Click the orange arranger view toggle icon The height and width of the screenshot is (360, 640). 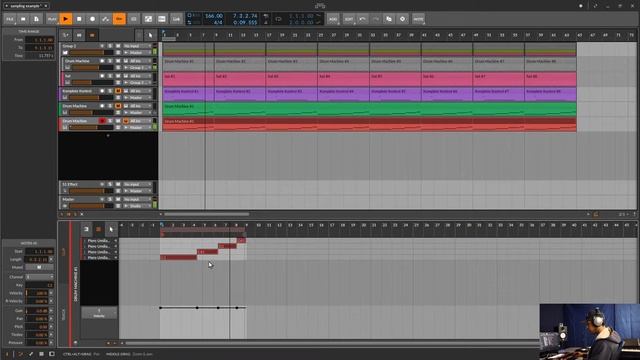coord(92,35)
